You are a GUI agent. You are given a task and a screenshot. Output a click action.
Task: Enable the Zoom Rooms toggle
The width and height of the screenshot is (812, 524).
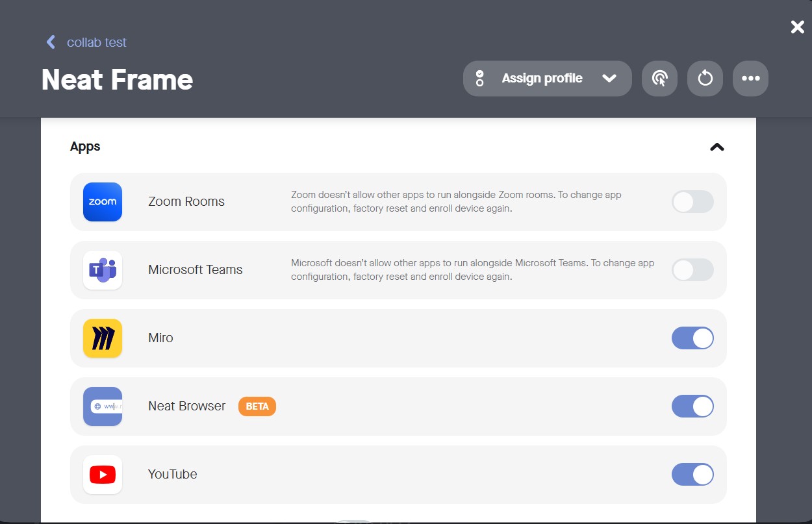point(692,202)
